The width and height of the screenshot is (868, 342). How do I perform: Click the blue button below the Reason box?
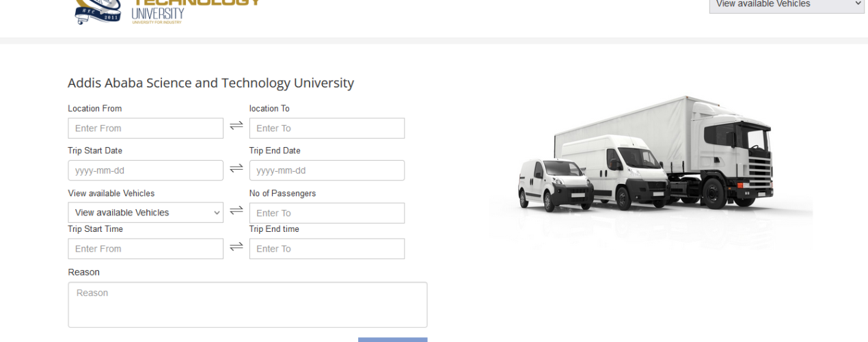392,339
